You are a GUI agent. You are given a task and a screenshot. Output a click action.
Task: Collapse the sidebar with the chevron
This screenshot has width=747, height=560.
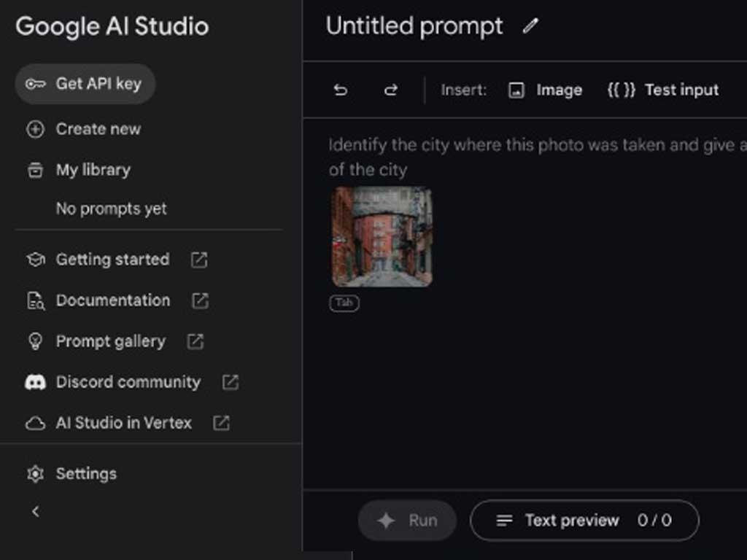35,511
